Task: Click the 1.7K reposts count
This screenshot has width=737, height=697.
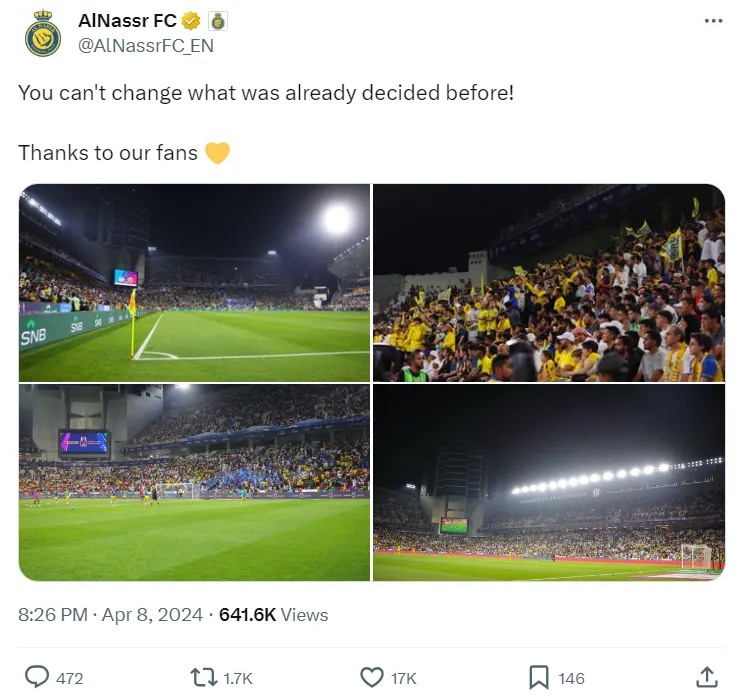Action: point(238,678)
